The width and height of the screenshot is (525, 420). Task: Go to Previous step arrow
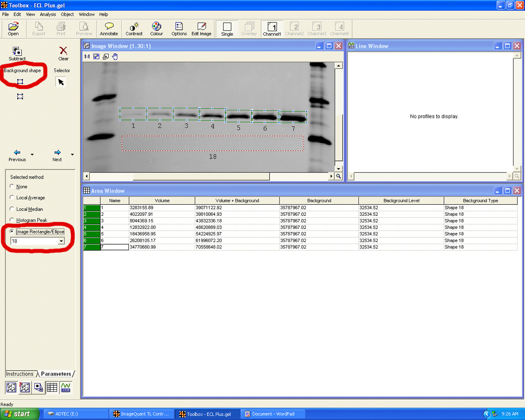pos(17,155)
